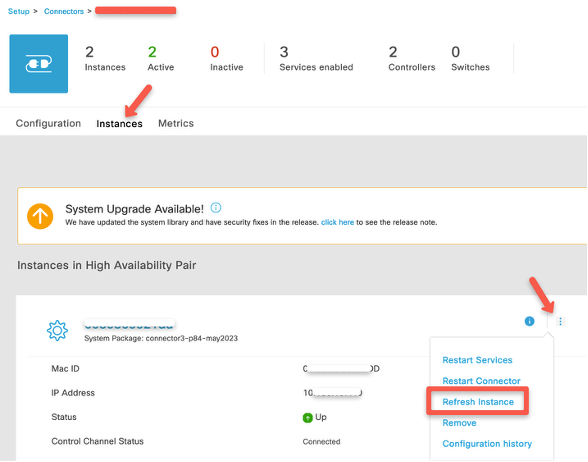Open info tooltip beside System Upgrade Available
Viewport: 588px width, 462px height.
(x=216, y=207)
